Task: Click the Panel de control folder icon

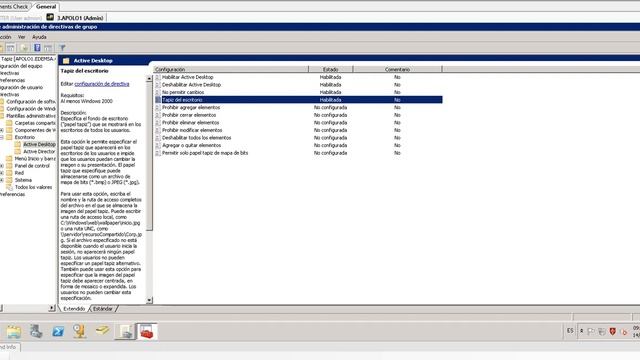Action: [9, 166]
